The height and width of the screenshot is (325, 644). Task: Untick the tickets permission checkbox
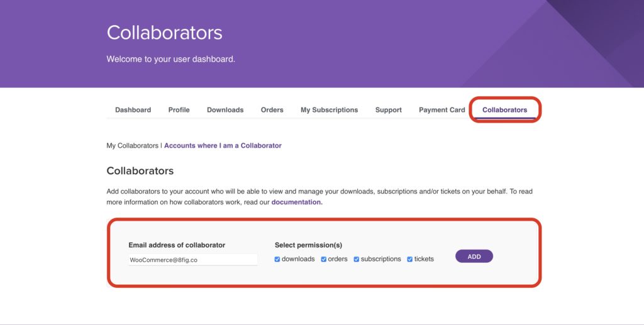coord(410,260)
